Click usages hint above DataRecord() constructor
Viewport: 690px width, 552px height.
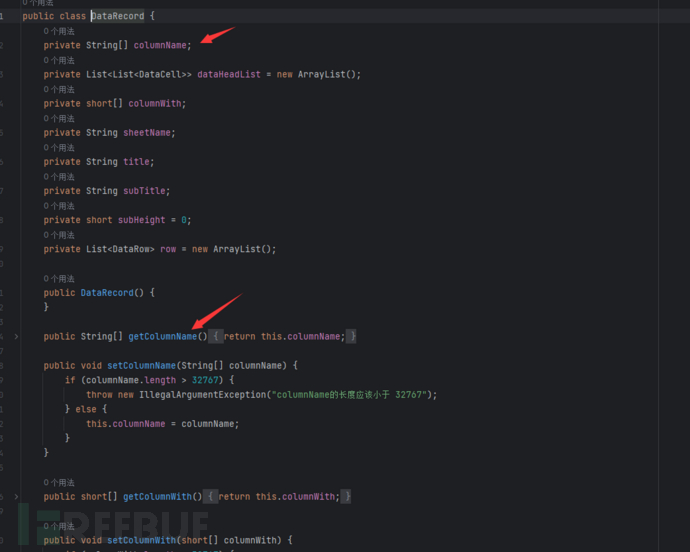point(58,279)
